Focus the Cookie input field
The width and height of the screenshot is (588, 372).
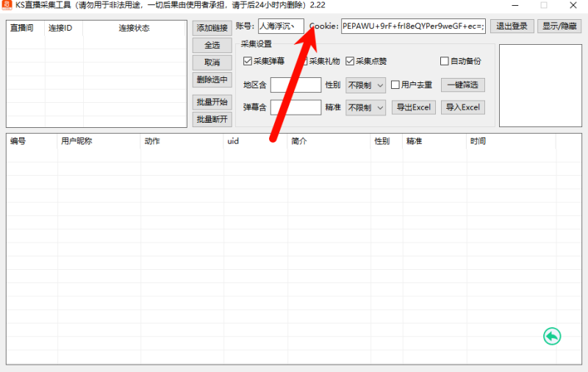click(413, 26)
